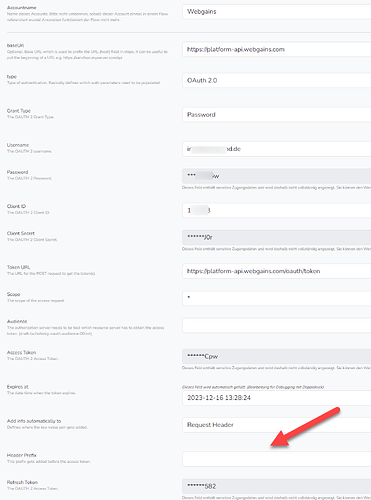371x500 pixels.
Task: Click the Scope field containing an asterisk
Action: coord(277,298)
